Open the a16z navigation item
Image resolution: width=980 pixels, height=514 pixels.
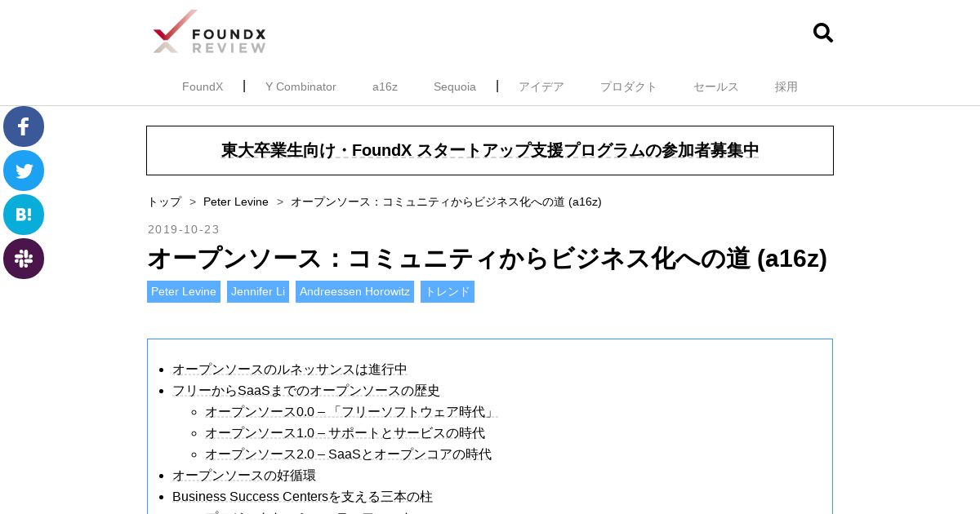pos(385,86)
